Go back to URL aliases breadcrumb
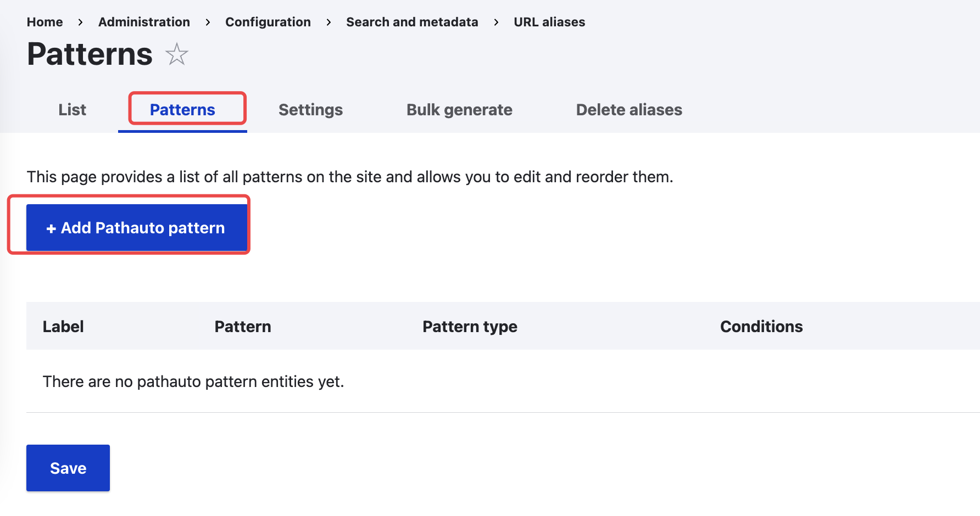This screenshot has height=516, width=980. click(x=549, y=22)
